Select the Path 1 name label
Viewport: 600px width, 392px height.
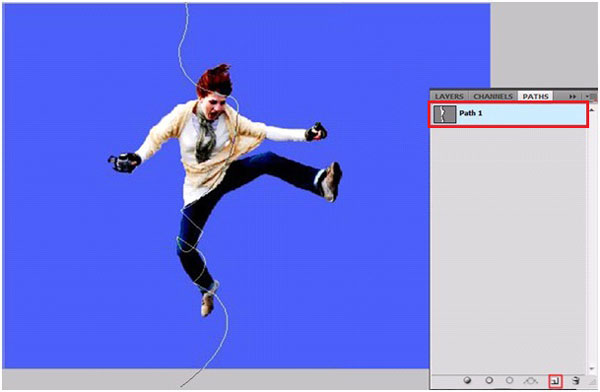coord(471,113)
